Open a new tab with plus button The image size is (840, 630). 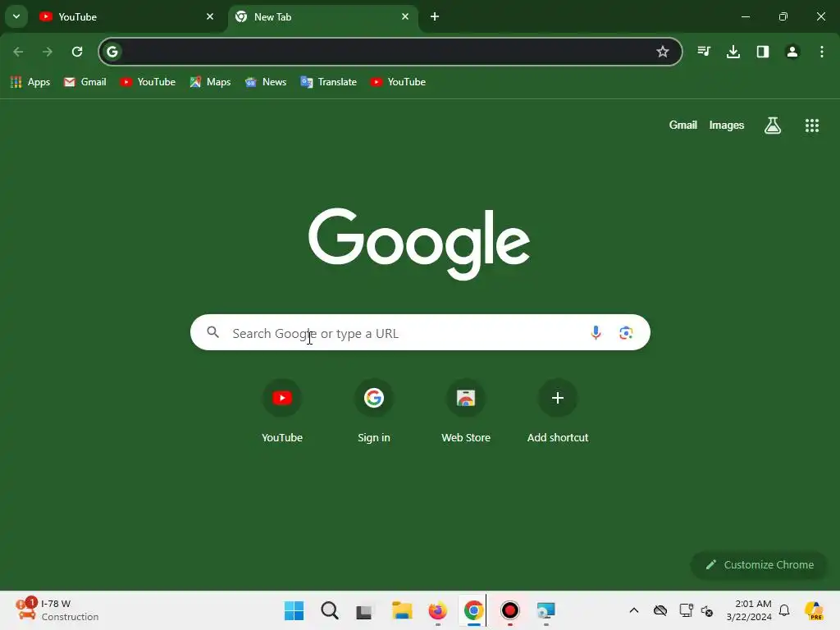coord(435,16)
